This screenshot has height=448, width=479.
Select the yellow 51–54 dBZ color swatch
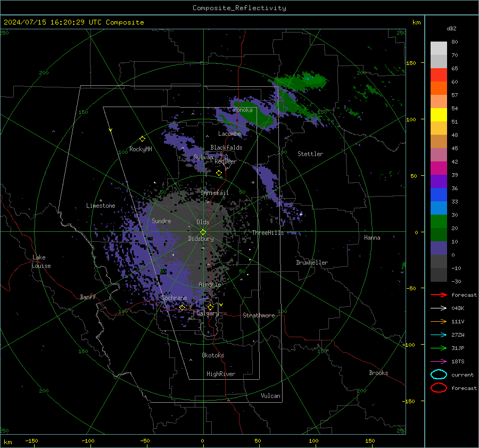coord(439,115)
